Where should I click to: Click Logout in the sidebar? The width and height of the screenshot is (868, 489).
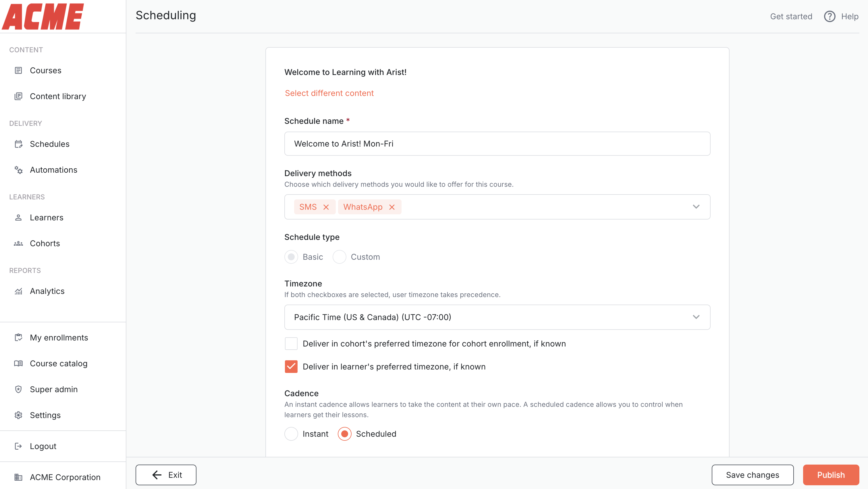[43, 446]
